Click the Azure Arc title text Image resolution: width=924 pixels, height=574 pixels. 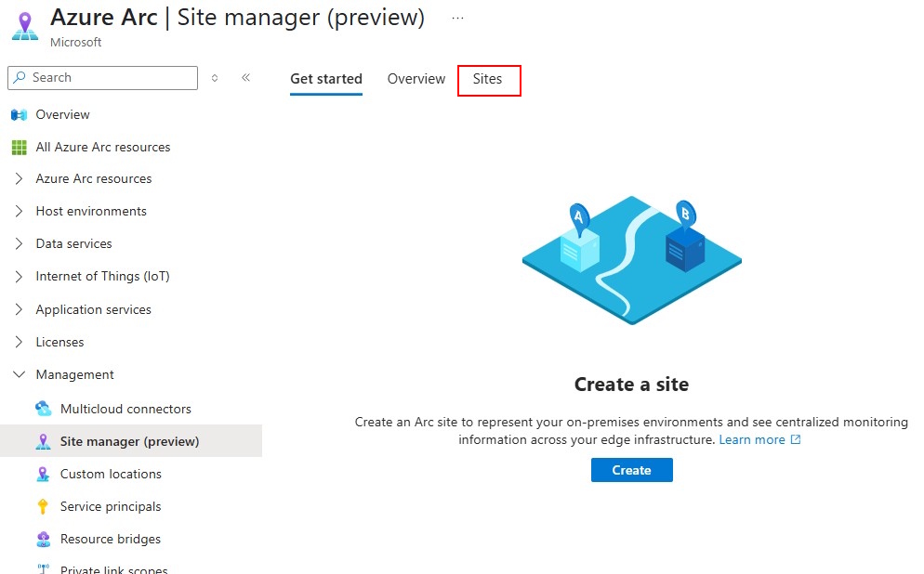(x=104, y=18)
